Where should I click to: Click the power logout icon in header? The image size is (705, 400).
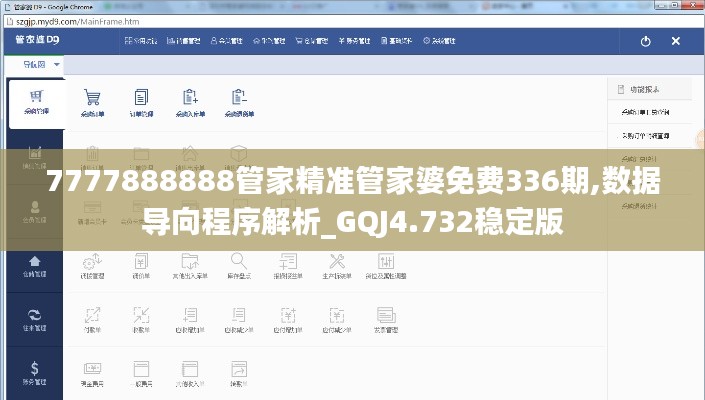tap(646, 41)
